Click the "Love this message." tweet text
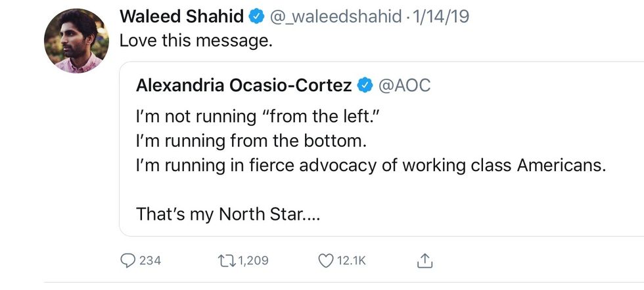The height and width of the screenshot is (290, 644). point(195,39)
